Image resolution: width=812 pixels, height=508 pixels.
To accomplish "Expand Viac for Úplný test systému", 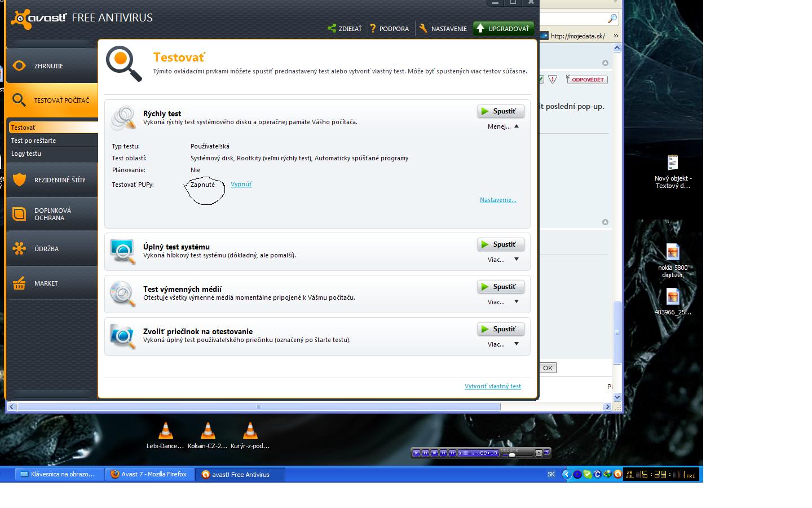I will pyautogui.click(x=503, y=260).
